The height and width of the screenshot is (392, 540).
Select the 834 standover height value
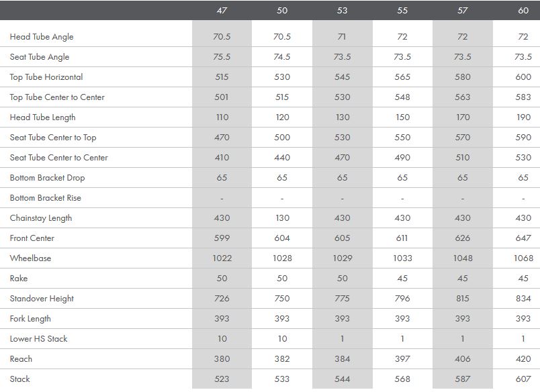(x=523, y=299)
